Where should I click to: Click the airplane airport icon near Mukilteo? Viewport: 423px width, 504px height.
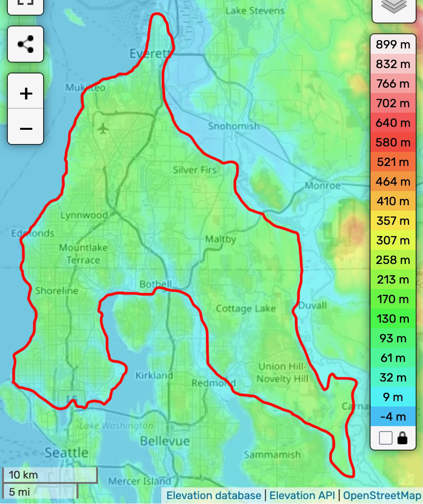103,129
